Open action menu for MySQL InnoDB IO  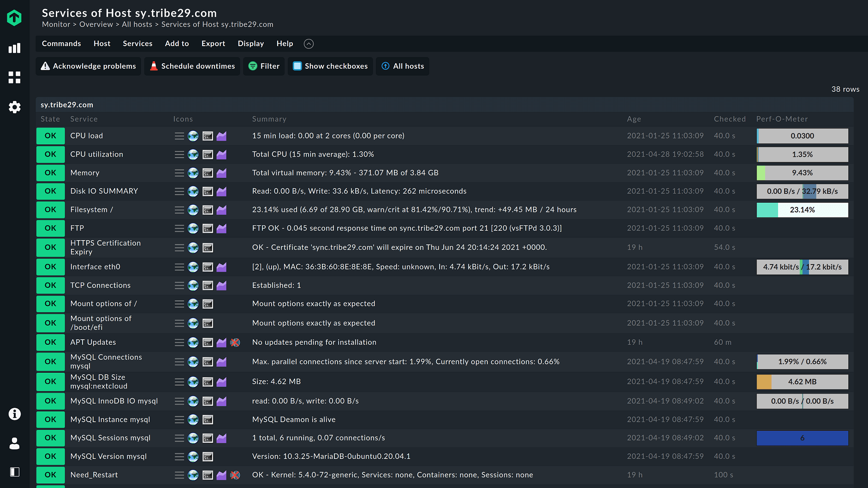point(179,401)
